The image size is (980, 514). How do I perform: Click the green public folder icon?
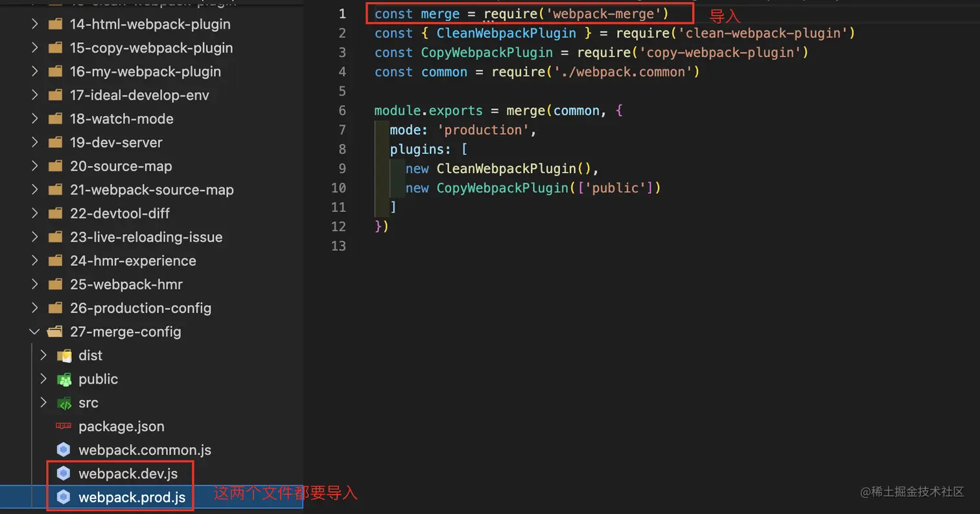[64, 379]
